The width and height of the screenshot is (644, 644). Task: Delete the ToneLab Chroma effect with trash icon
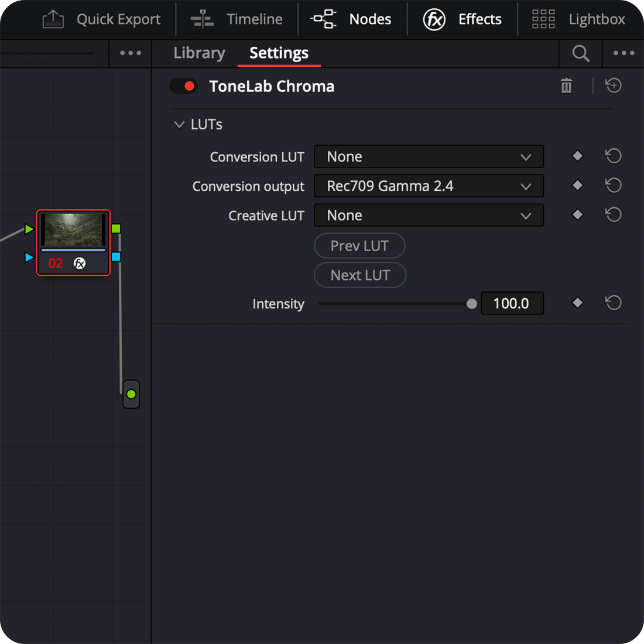[566, 86]
